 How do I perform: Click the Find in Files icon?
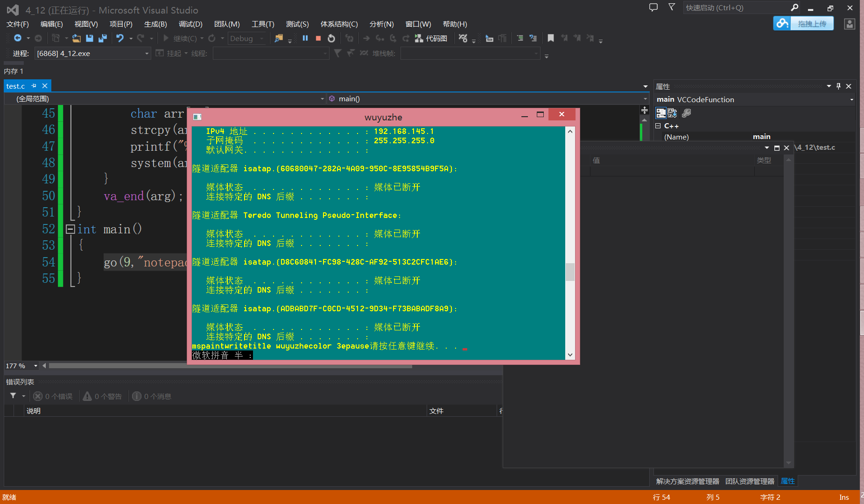pos(279,38)
